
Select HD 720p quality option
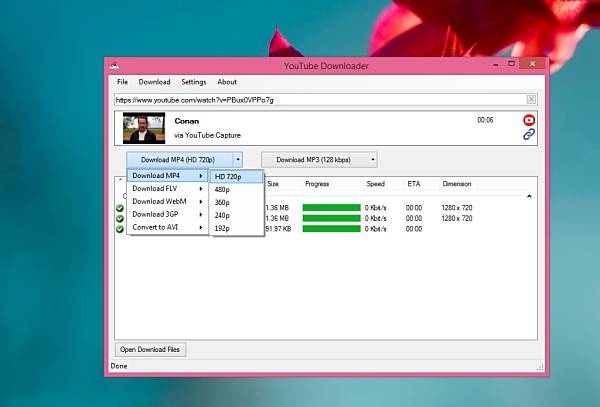pyautogui.click(x=236, y=177)
